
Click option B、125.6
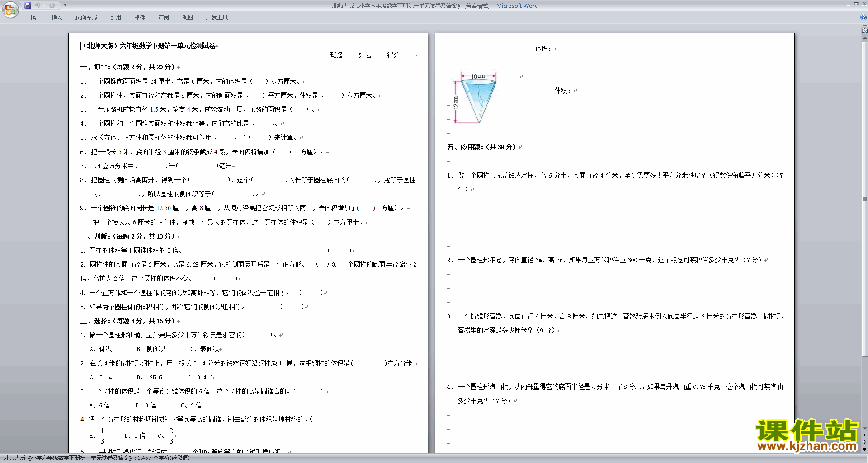point(149,378)
